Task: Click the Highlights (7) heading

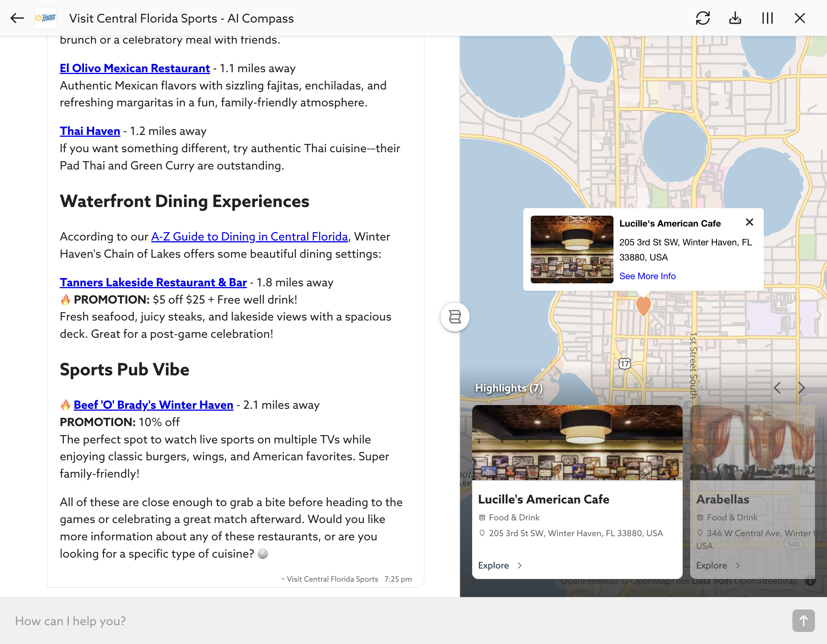Action: click(509, 388)
